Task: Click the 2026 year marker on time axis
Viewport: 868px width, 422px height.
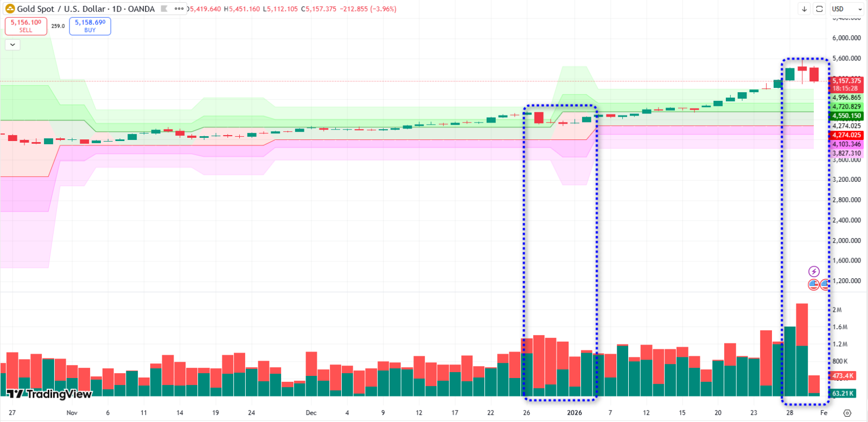Action: pos(574,413)
